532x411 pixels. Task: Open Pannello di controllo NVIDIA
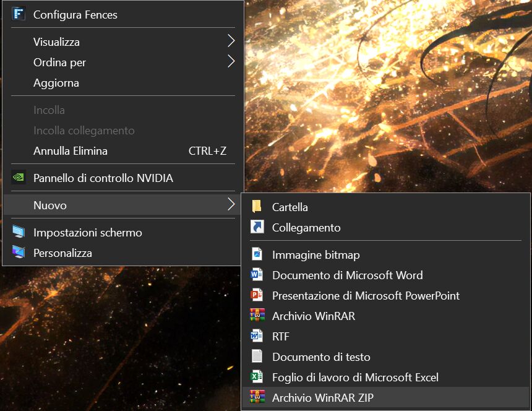click(x=122, y=178)
